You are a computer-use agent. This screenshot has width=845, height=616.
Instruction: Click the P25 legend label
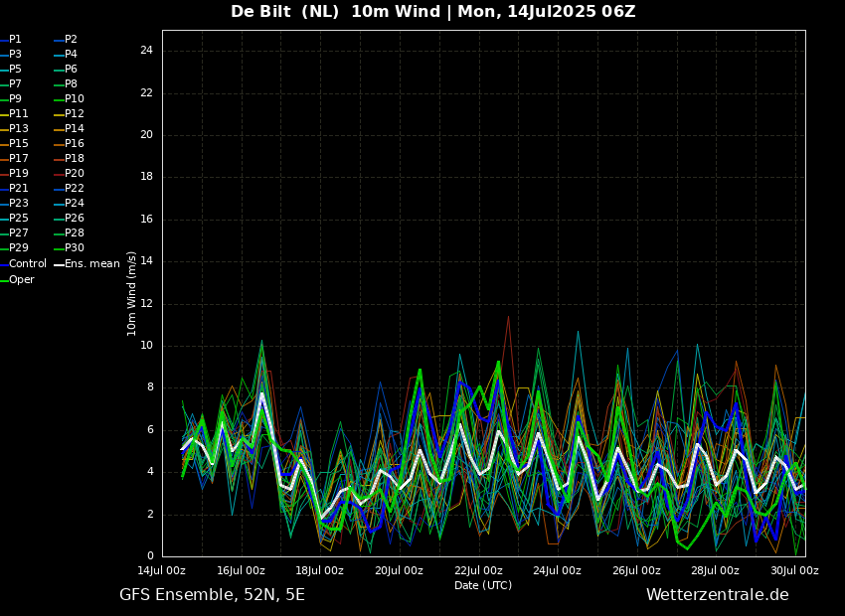18,219
